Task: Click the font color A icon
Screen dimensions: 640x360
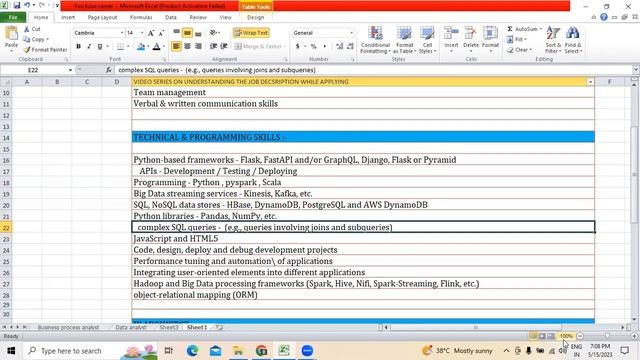Action: (x=156, y=47)
